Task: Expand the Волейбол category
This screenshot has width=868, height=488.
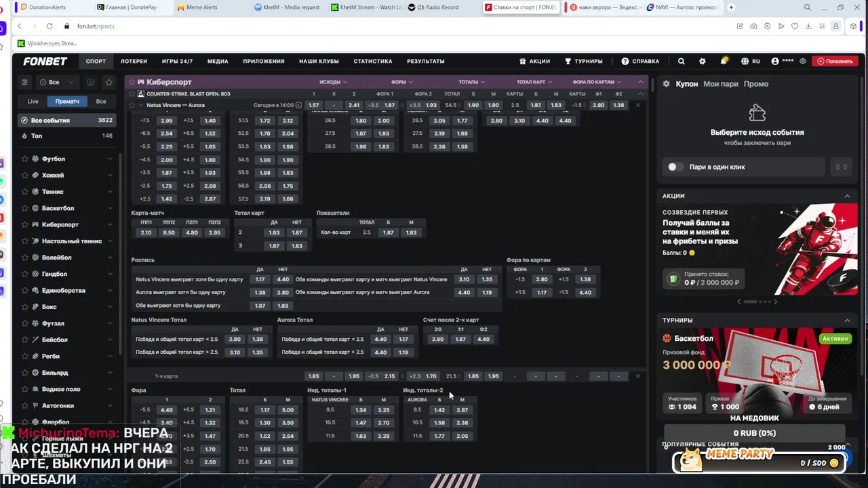Action: pos(110,258)
